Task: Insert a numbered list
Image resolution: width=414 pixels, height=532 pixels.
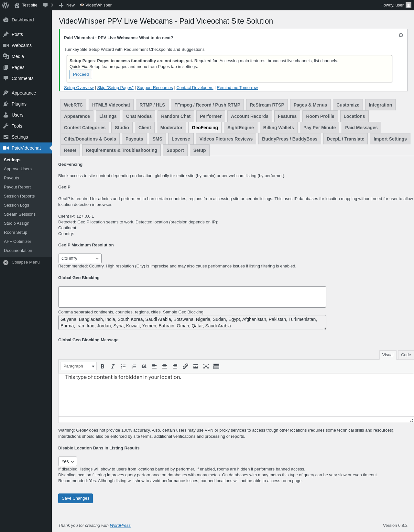Action: coord(134,366)
